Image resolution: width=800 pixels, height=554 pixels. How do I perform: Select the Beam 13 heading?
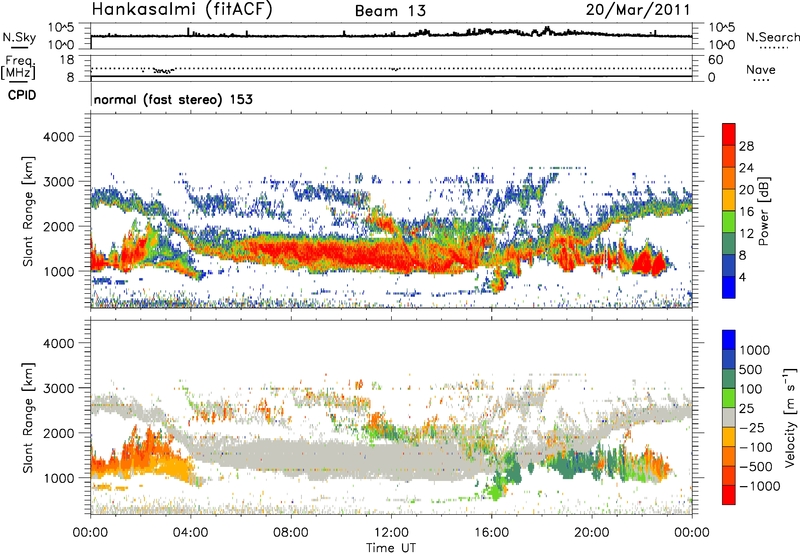click(x=390, y=11)
